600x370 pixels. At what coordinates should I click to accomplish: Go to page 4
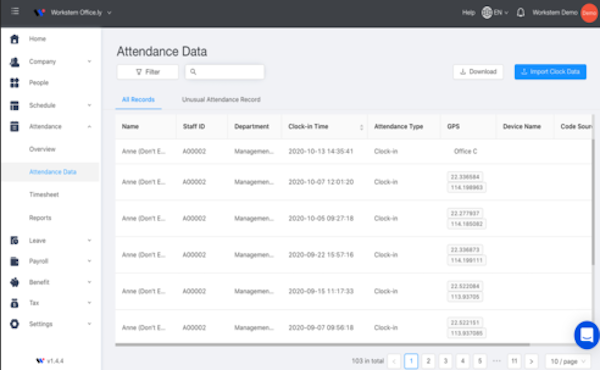click(x=463, y=361)
